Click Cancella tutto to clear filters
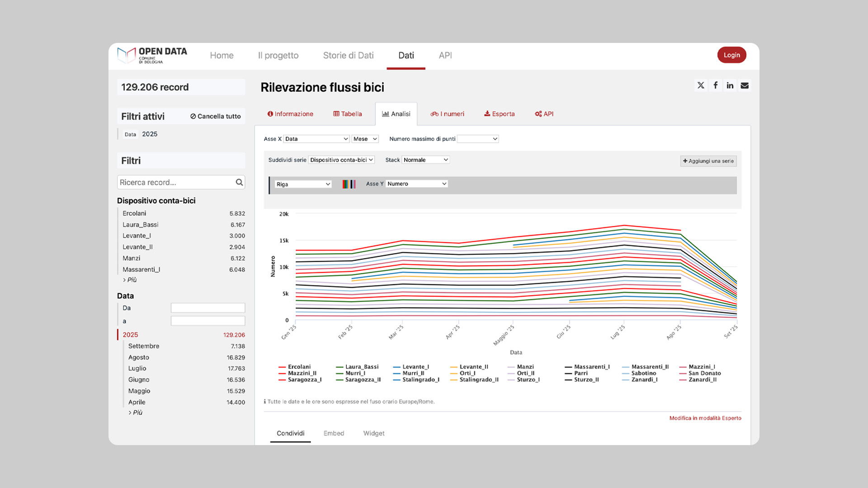The image size is (868, 488). (x=215, y=116)
